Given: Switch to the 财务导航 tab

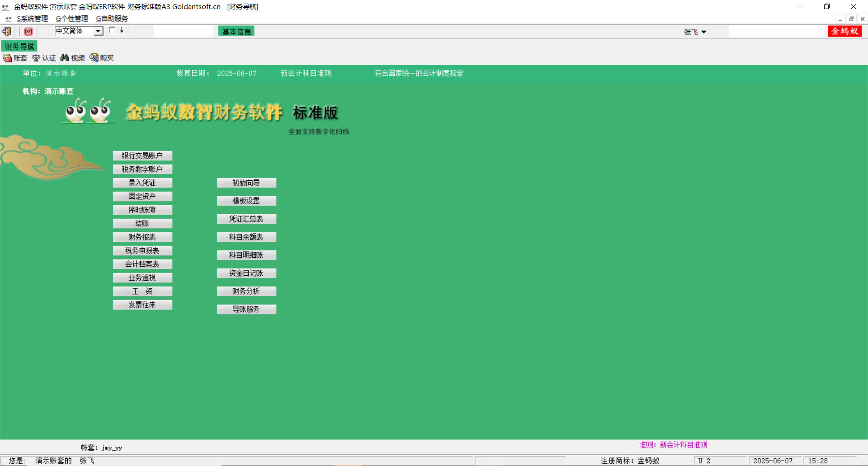Looking at the screenshot, I should (19, 47).
